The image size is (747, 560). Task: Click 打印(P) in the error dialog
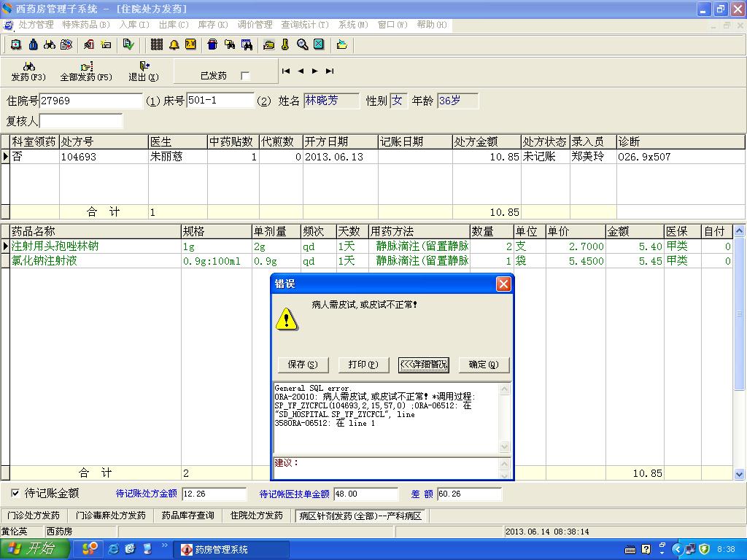pos(363,365)
